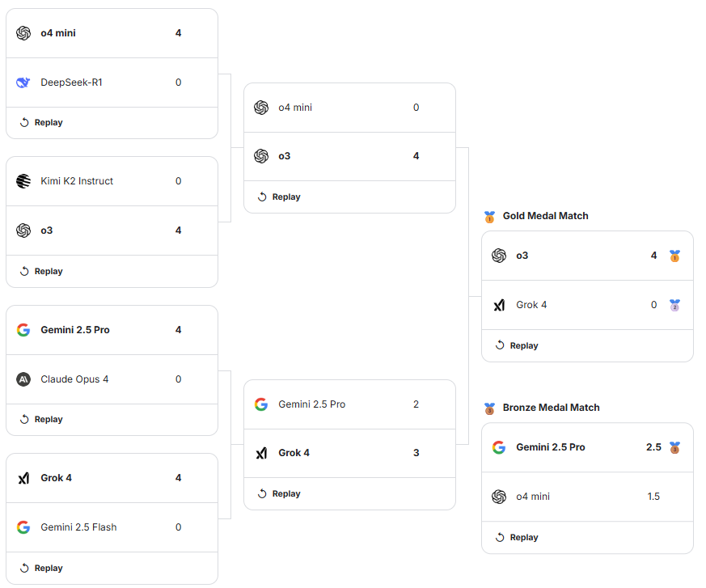
Task: Click the OpenAI logo next to o4 mini in Bronze Medal Match
Action: pyautogui.click(x=499, y=497)
